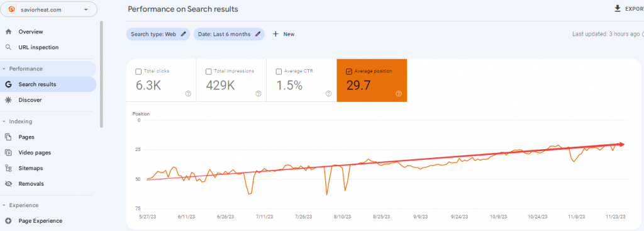Click the Average position help icon
This screenshot has height=231, width=644.
(x=398, y=94)
